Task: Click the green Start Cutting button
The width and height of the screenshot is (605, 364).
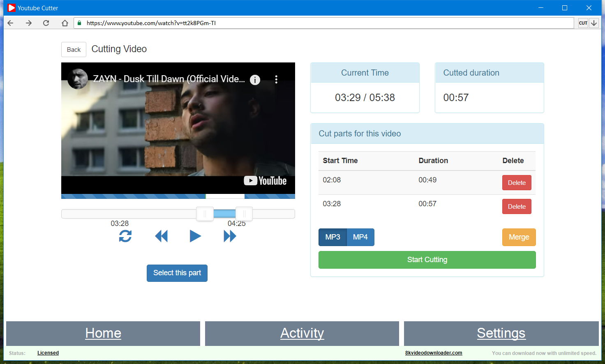Action: point(427,260)
